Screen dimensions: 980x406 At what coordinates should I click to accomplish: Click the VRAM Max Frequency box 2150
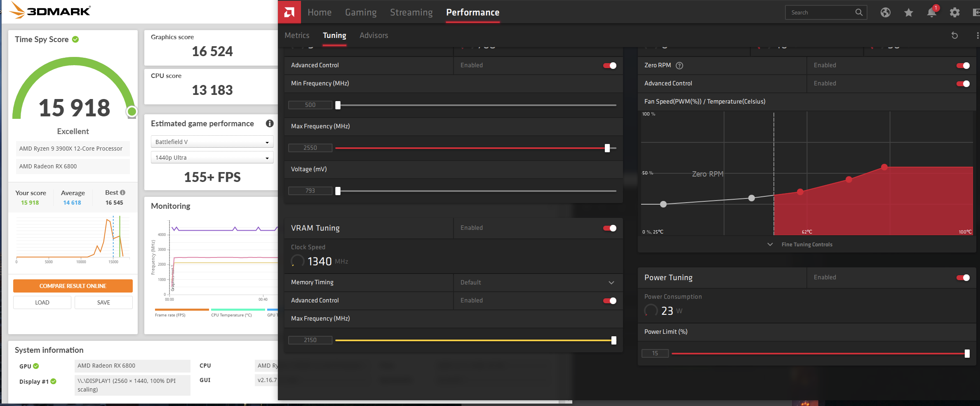pos(310,340)
